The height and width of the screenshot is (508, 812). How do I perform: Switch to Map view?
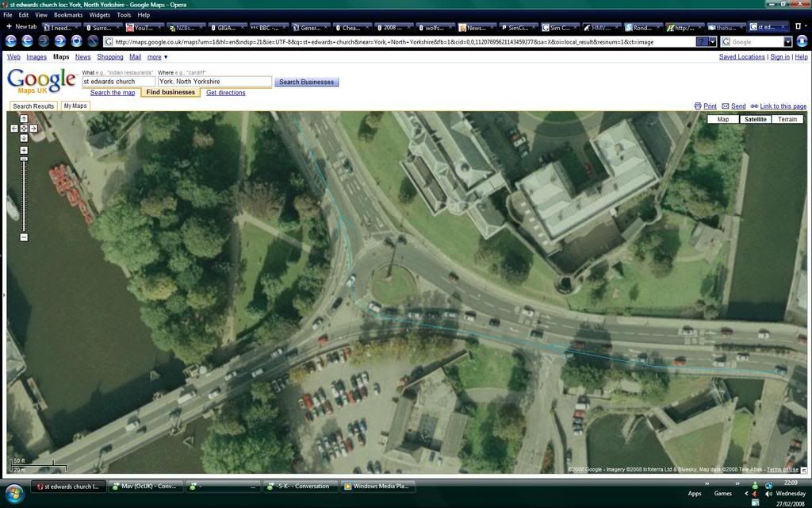point(723,119)
